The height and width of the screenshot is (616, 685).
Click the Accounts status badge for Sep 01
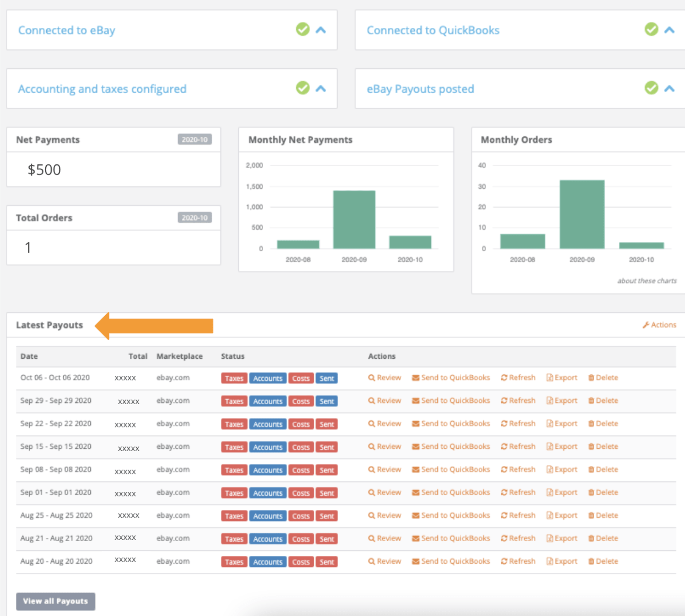coord(268,493)
